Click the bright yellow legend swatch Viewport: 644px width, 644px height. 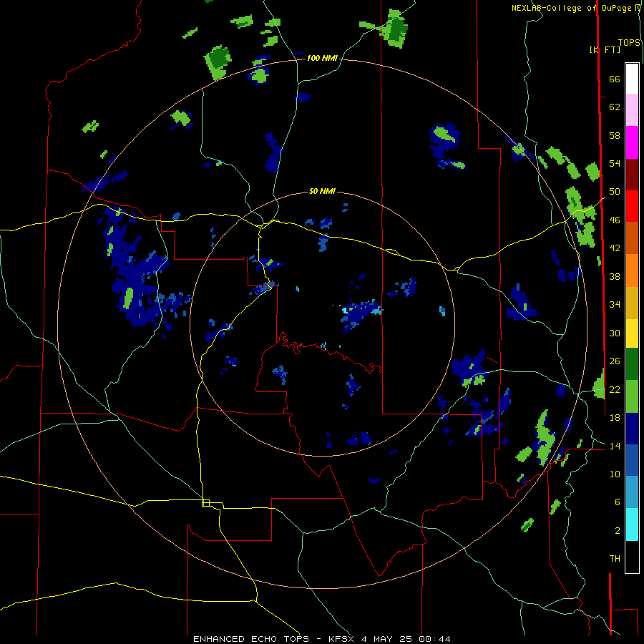click(632, 333)
